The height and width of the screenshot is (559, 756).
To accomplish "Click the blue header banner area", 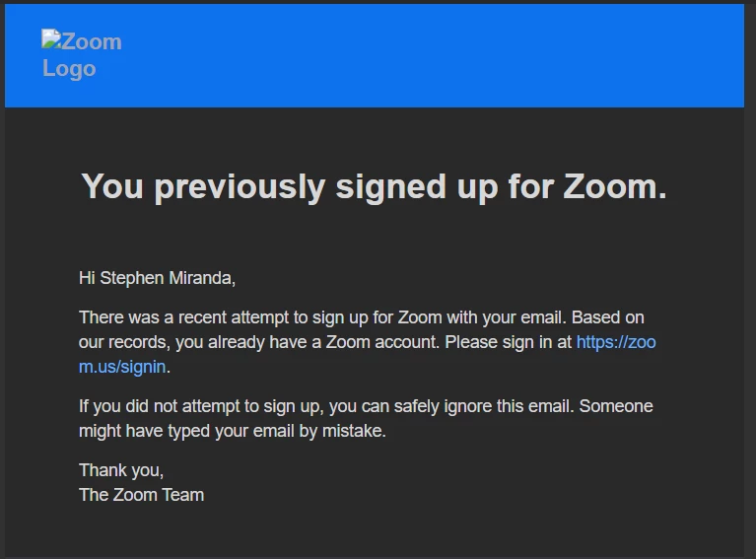I will point(375,55).
